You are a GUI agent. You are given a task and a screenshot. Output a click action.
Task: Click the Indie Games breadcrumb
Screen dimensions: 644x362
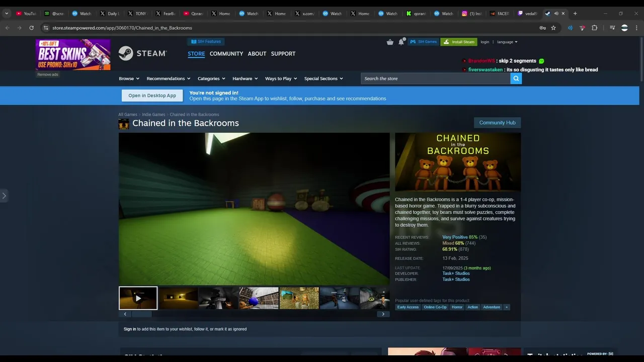(153, 115)
